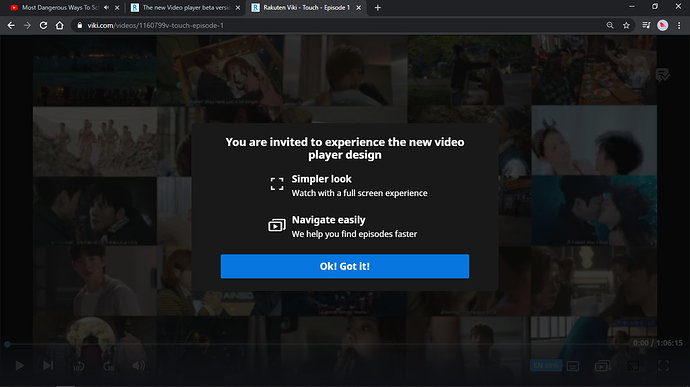The height and width of the screenshot is (387, 690).
Task: Cast video to a device
Action: [633, 366]
